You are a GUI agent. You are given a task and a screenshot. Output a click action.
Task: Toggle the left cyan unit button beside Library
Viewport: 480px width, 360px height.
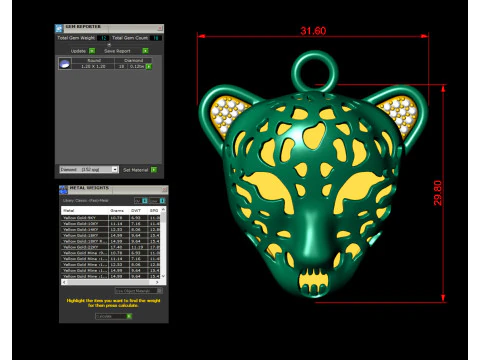[x=145, y=201]
